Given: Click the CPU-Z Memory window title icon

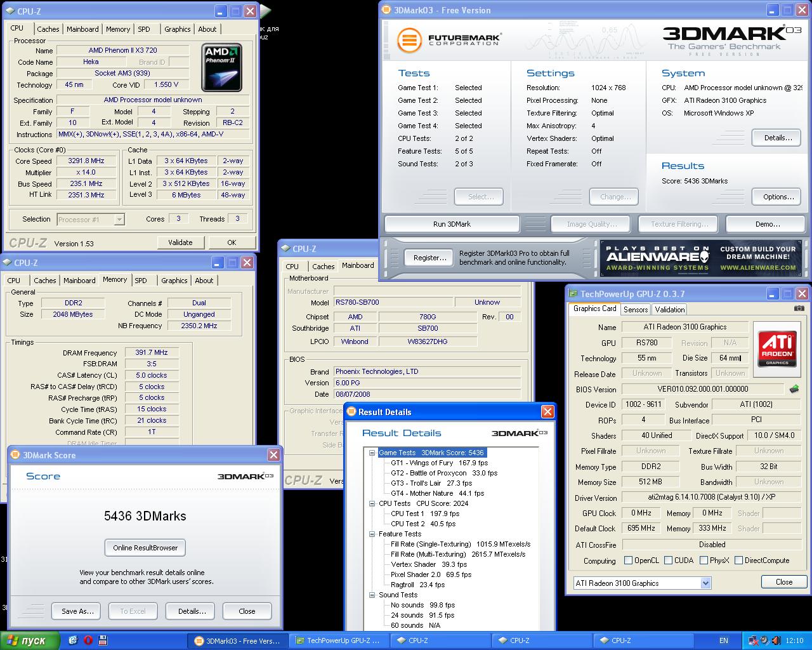Looking at the screenshot, I should click(x=8, y=262).
